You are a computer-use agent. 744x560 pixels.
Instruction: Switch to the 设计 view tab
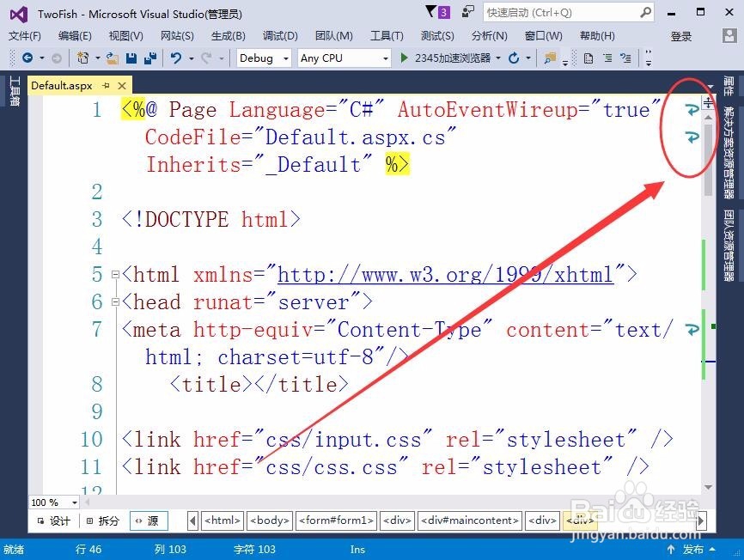[53, 521]
